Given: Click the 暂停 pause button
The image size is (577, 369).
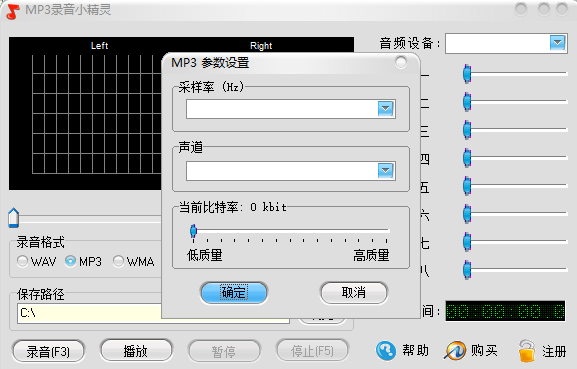Looking at the screenshot, I should (224, 352).
